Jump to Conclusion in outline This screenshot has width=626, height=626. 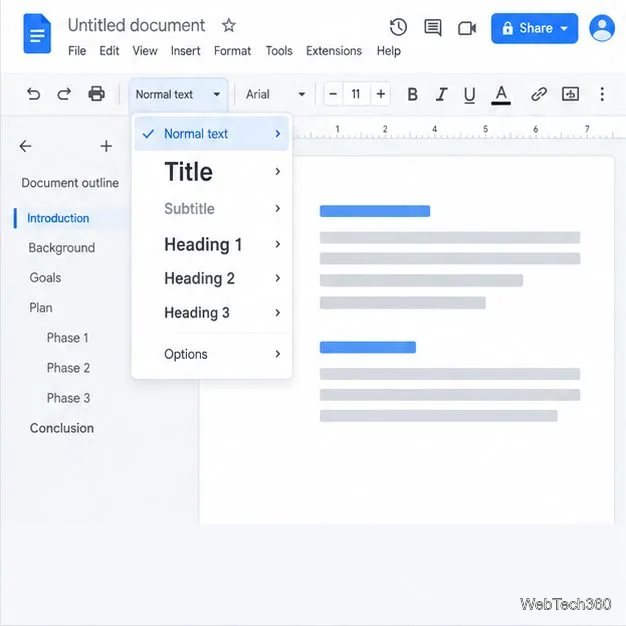point(62,428)
